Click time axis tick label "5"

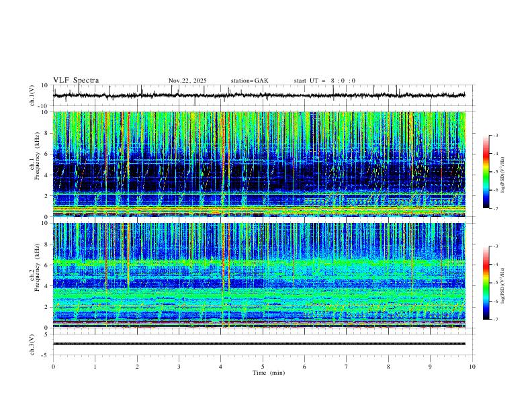tap(263, 367)
